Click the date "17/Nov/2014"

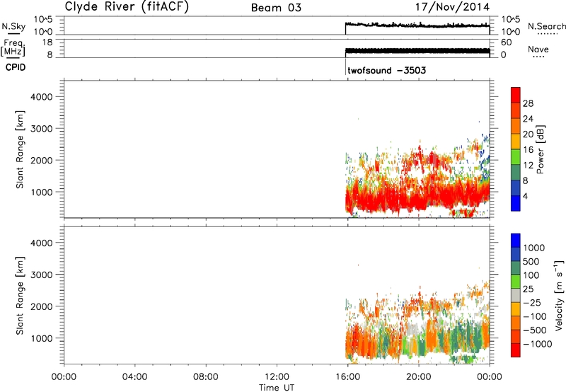[x=452, y=7]
